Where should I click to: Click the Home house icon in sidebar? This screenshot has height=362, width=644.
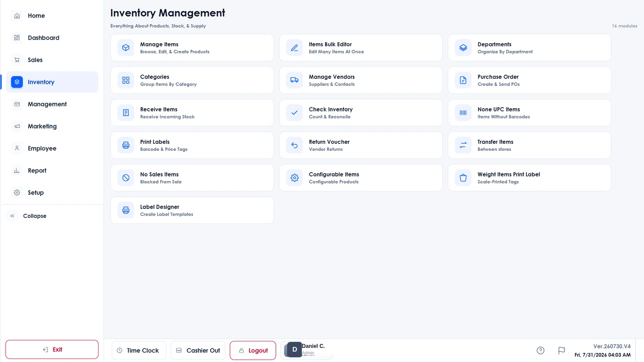point(17,16)
